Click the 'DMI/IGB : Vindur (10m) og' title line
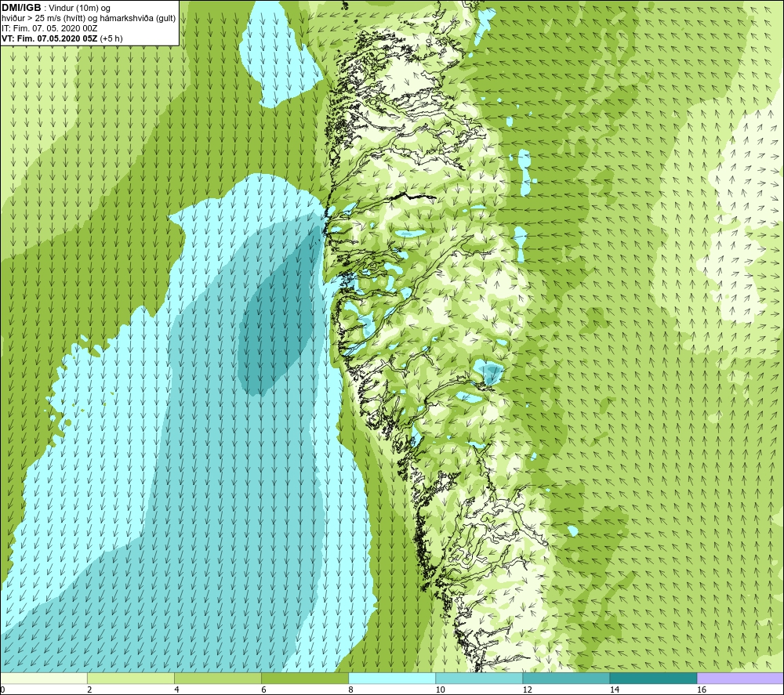The height and width of the screenshot is (695, 784). click(x=56, y=8)
